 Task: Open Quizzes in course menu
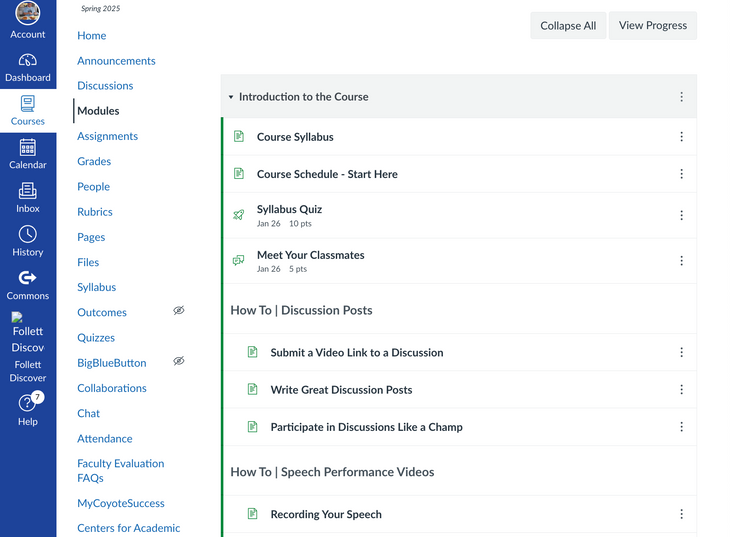(96, 338)
